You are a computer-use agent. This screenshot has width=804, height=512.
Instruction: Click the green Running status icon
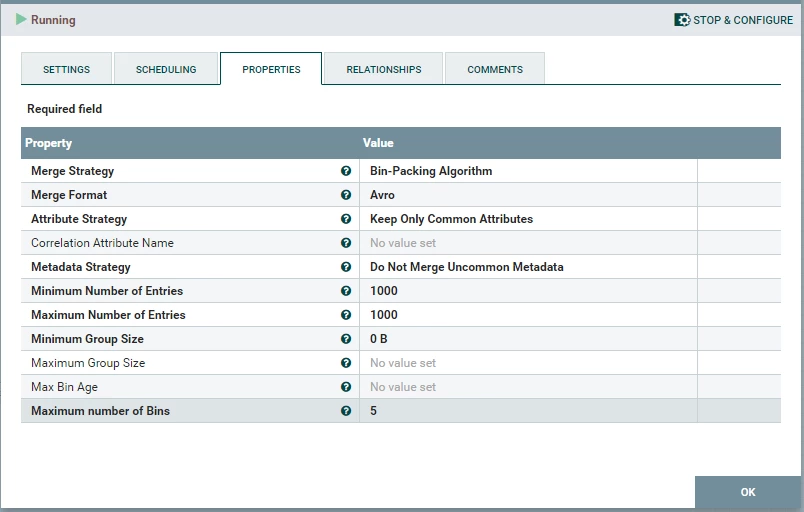(21, 19)
